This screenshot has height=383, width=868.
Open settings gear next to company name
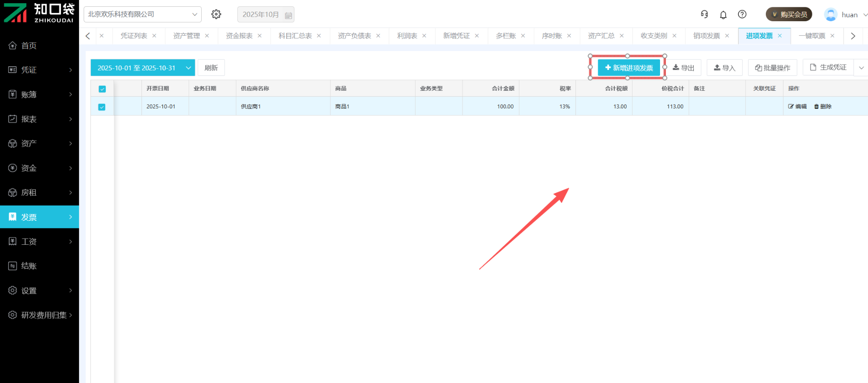[x=216, y=14]
